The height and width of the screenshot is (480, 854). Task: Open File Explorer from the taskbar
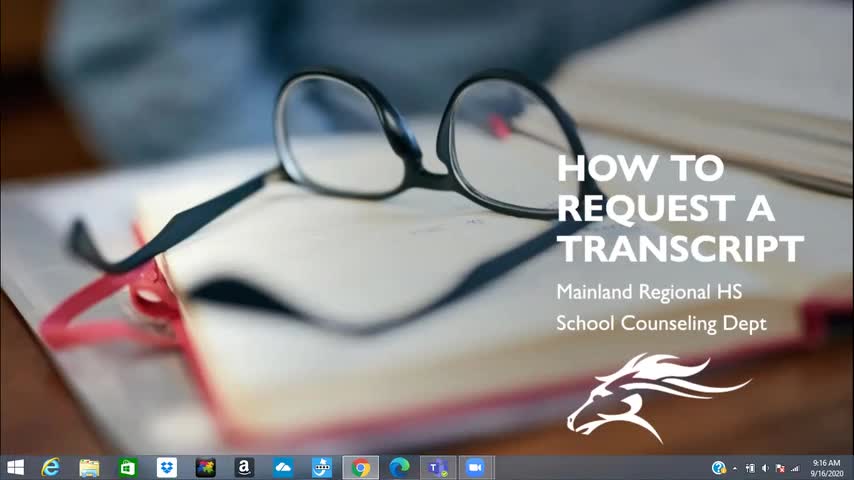coord(89,467)
